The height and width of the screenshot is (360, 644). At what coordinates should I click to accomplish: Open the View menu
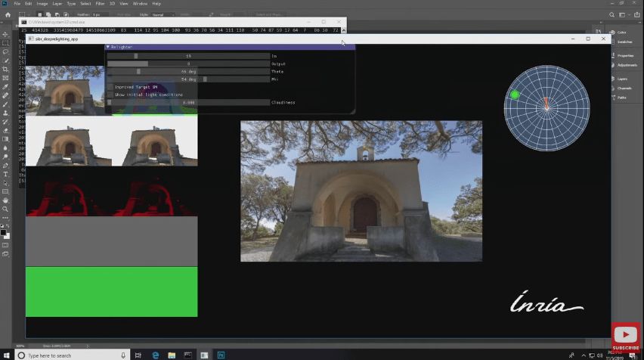[124, 4]
